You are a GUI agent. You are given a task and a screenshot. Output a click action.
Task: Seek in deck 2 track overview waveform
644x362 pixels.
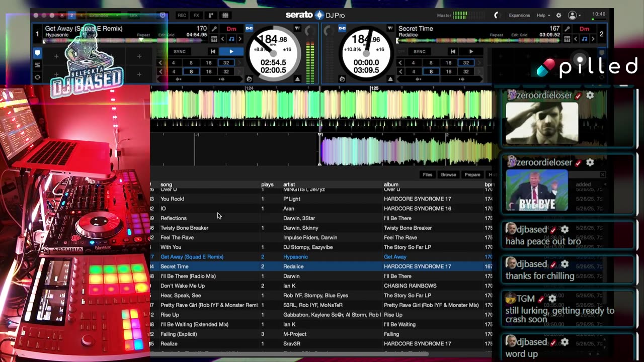point(479,41)
